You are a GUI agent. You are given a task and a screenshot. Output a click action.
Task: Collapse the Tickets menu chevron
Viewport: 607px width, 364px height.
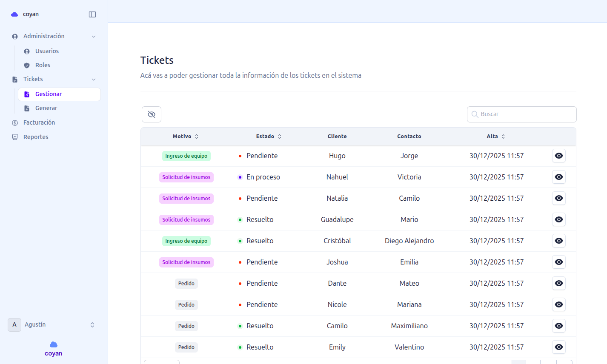point(94,80)
